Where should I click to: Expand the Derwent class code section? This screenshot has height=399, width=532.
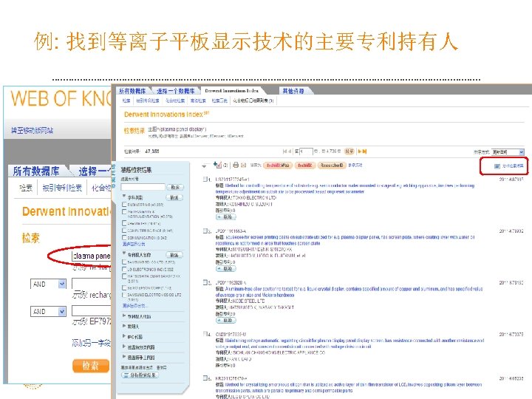pos(124,347)
